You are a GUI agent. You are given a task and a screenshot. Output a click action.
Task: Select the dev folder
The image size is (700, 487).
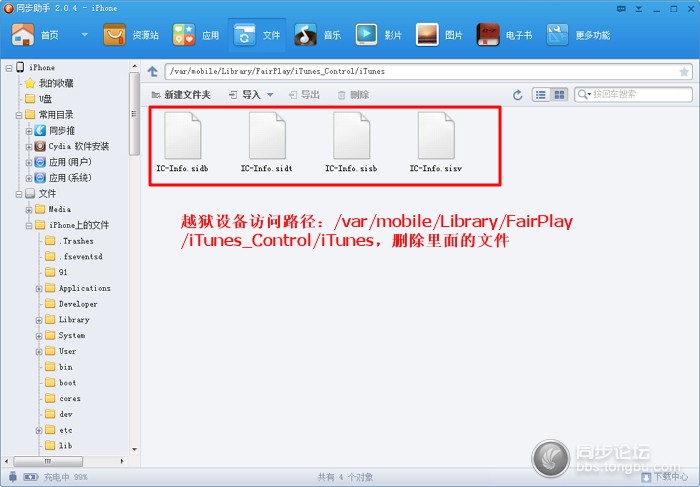[59, 414]
